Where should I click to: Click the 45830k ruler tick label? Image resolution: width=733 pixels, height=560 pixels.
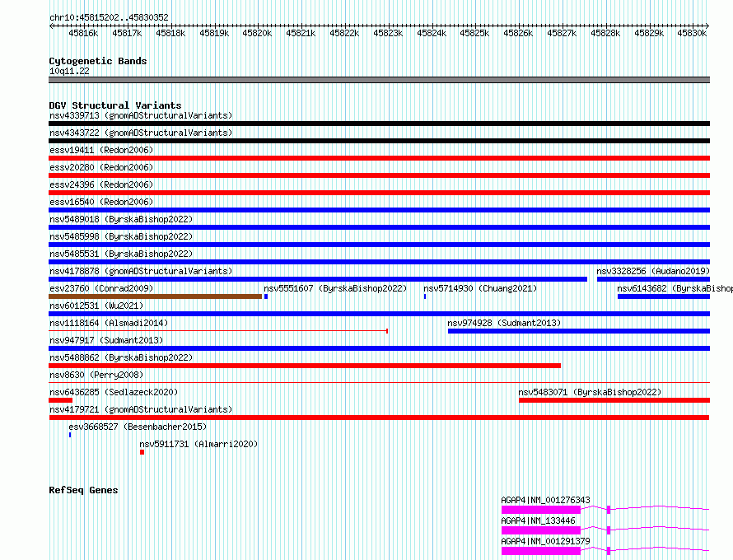pyautogui.click(x=692, y=33)
